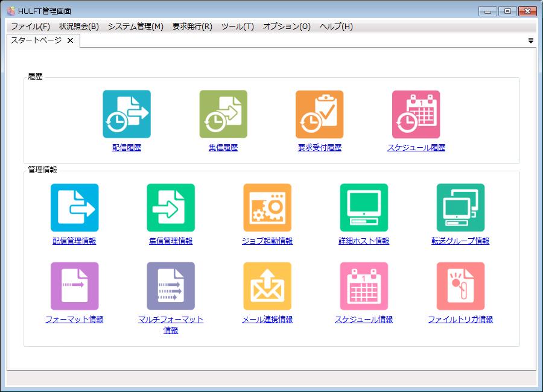Image resolution: width=543 pixels, height=392 pixels.
Task: Open the ツール(T) menu
Action: point(238,27)
